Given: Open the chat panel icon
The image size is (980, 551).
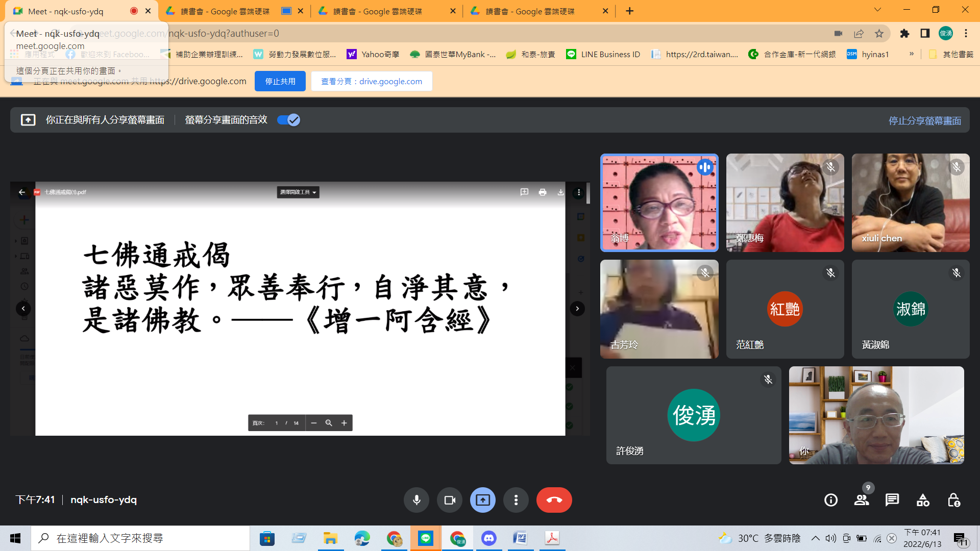Looking at the screenshot, I should point(892,500).
